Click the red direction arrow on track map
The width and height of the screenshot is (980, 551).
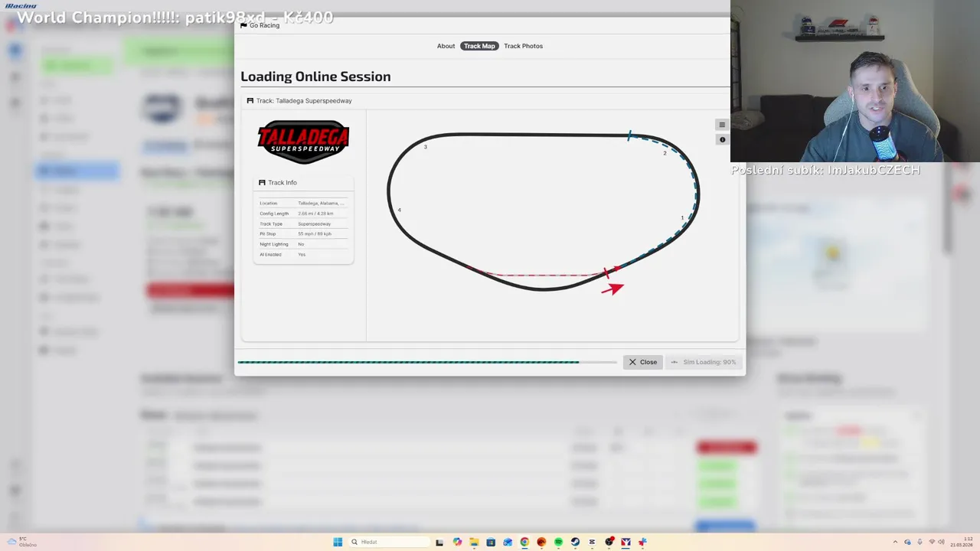[x=612, y=288]
